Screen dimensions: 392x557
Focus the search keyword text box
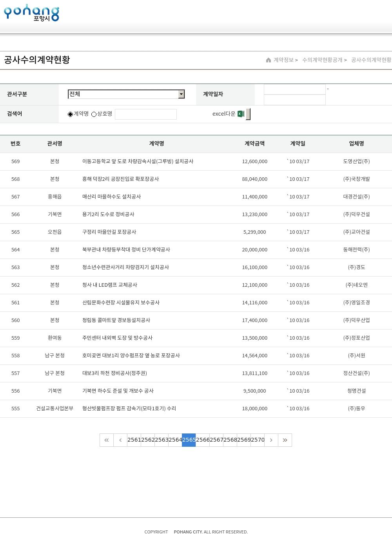[x=146, y=114]
